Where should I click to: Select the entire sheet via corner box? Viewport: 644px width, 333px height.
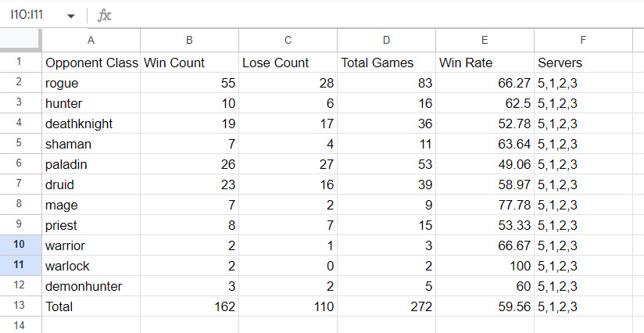coord(20,40)
